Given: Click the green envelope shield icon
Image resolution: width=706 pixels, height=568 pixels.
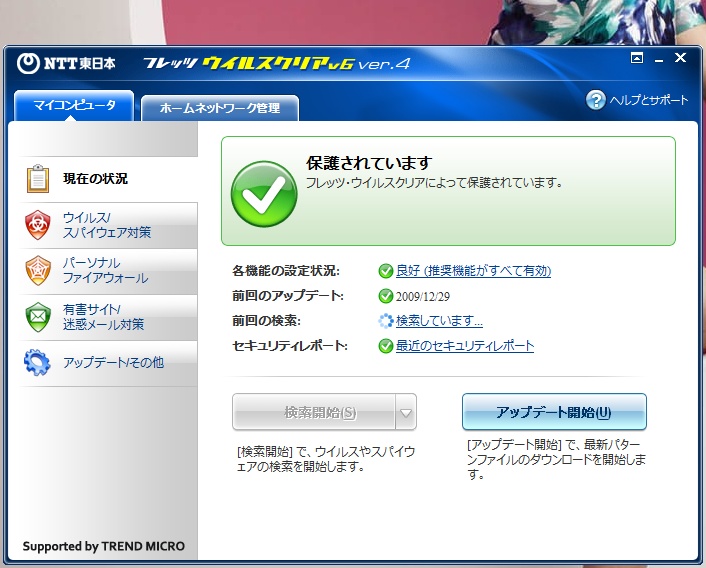Looking at the screenshot, I should (x=38, y=317).
